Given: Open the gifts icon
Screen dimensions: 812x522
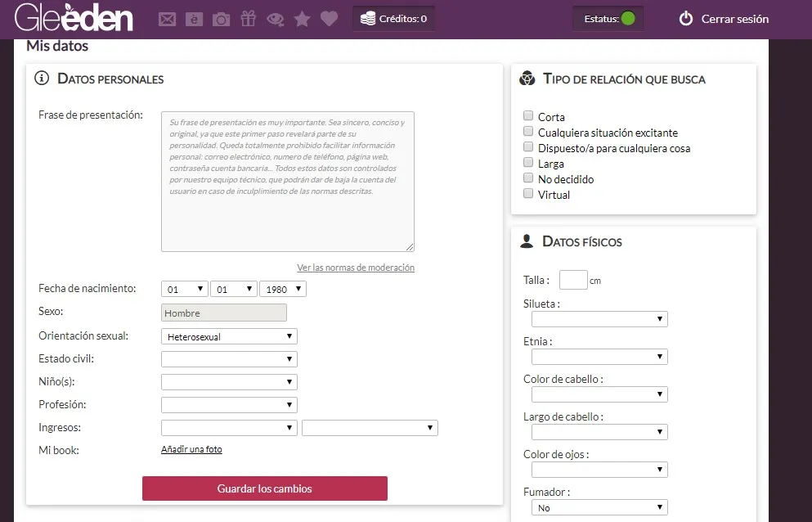Looking at the screenshot, I should click(x=248, y=19).
